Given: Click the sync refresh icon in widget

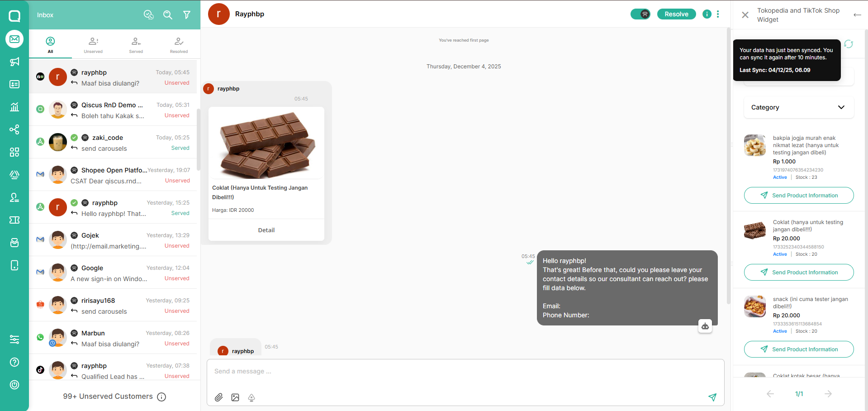Looking at the screenshot, I should [x=849, y=44].
